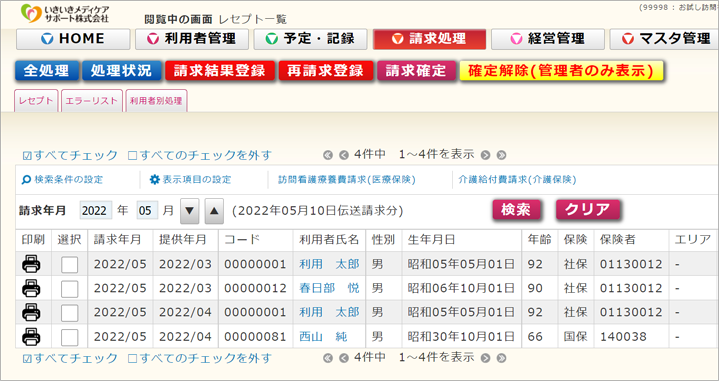Open the マスタ管理 menu

664,39
